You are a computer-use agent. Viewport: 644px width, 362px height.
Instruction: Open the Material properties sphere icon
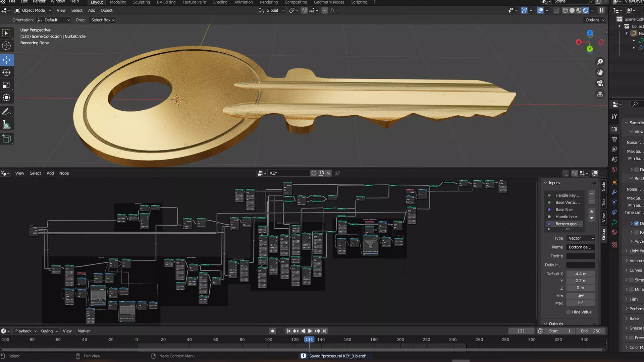point(614,232)
